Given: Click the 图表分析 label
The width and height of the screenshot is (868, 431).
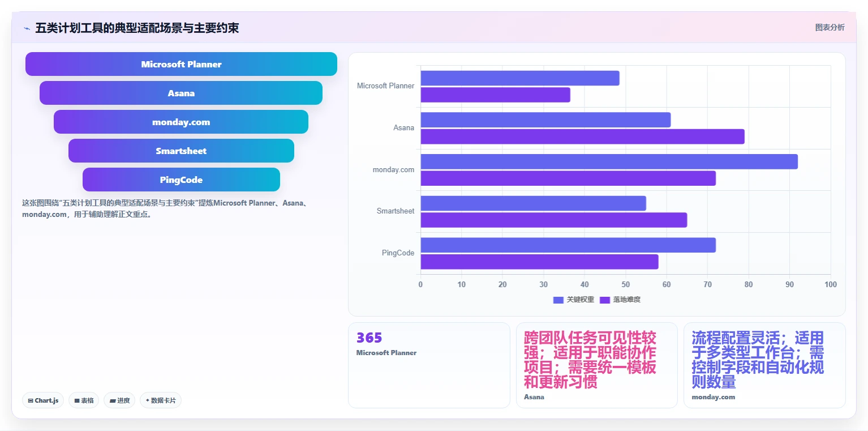Looking at the screenshot, I should coord(830,27).
